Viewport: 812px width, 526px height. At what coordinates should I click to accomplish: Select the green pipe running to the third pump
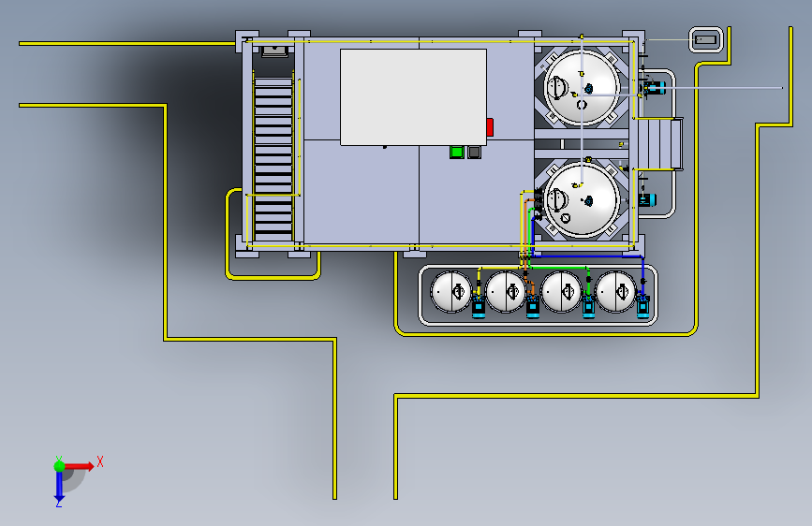coord(559,268)
